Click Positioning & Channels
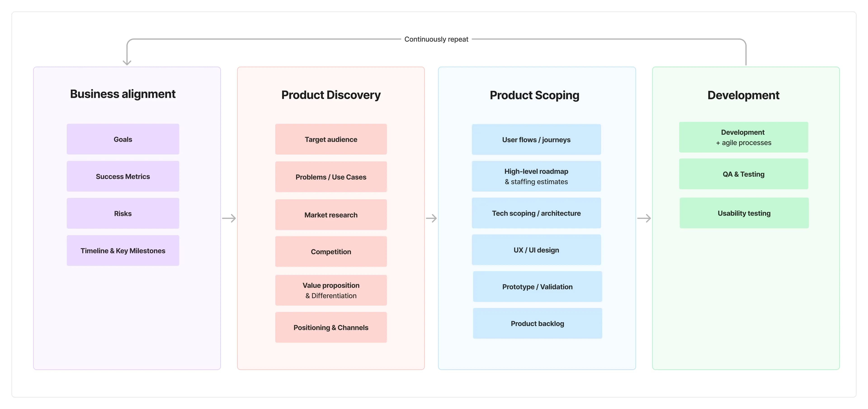This screenshot has width=868, height=409. [331, 327]
